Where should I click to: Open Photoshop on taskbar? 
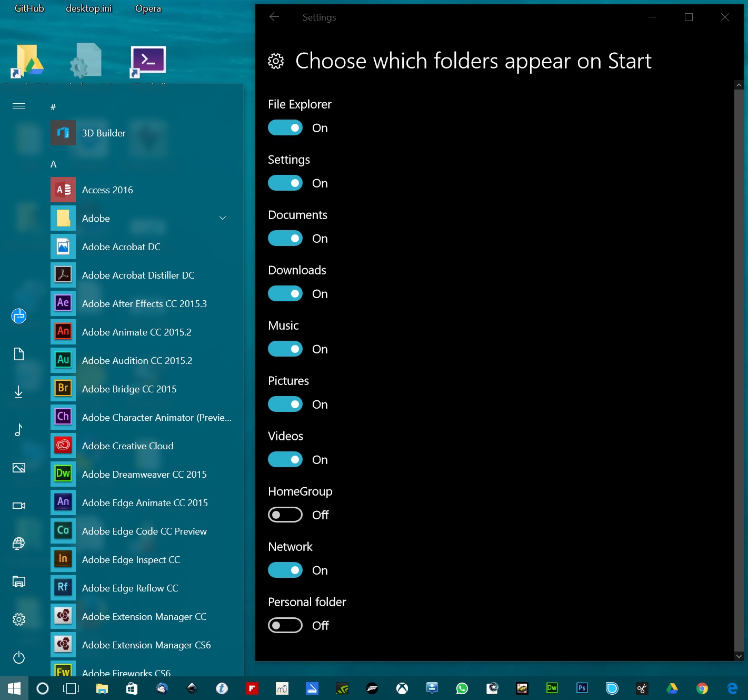582,688
